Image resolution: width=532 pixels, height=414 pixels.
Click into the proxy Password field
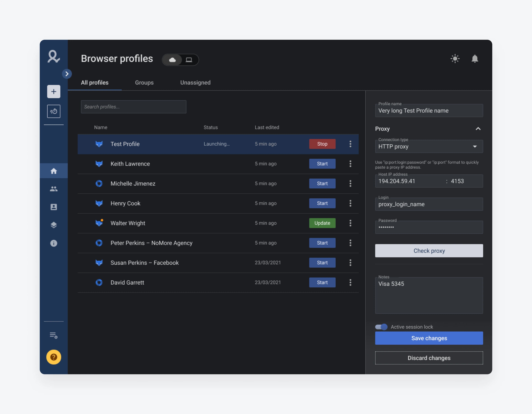429,227
